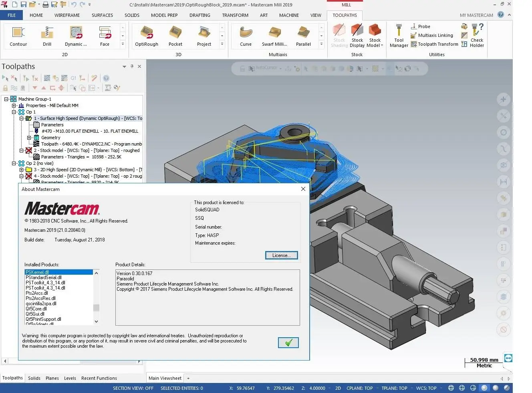Expand the 3 - 2D High Speed operation
The width and height of the screenshot is (532, 393).
pyautogui.click(x=22, y=170)
